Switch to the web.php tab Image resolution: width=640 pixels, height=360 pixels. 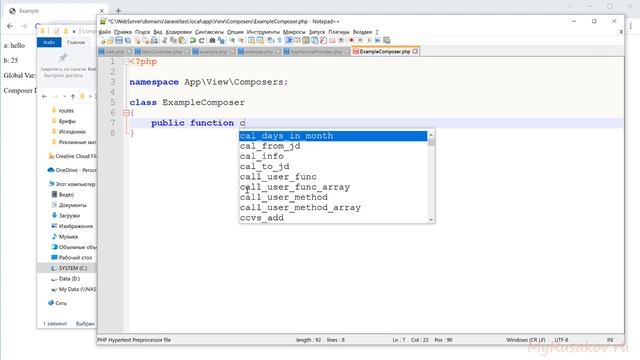(114, 52)
